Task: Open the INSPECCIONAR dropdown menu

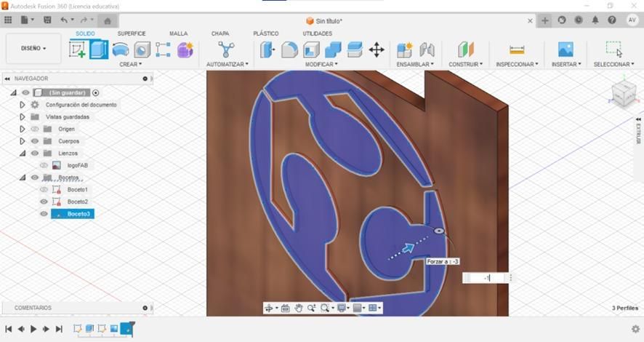Action: tap(517, 64)
